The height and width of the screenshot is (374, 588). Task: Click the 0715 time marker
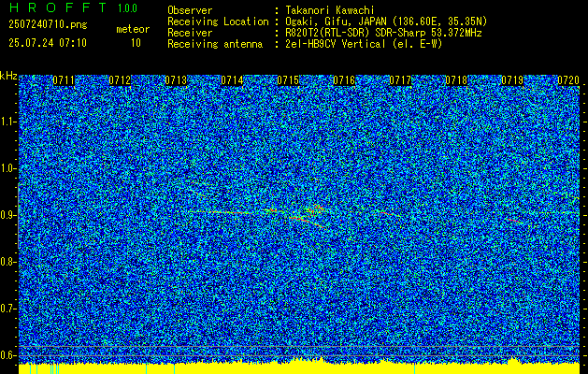point(288,80)
